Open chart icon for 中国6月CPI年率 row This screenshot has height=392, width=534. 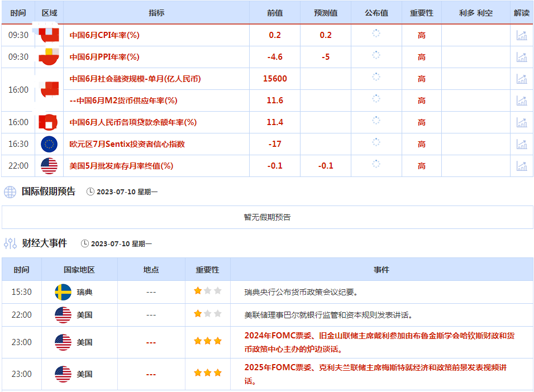(522, 35)
